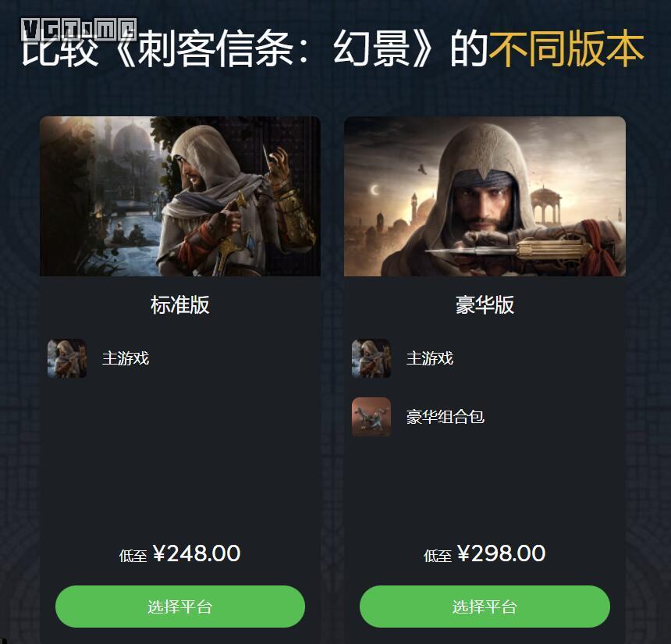The image size is (671, 644).
Task: Click the 主游戏 icon in 标准版 card
Action: pos(67,358)
